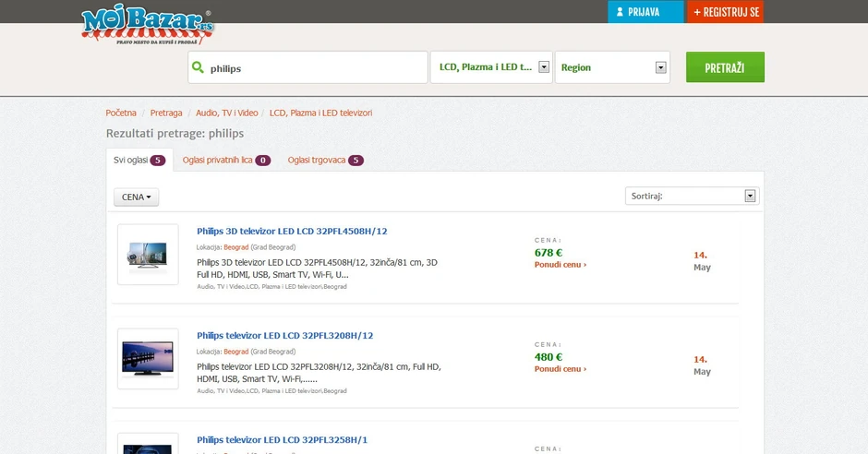Go to the Početna breadcrumb link
This screenshot has width=868, height=454.
121,113
